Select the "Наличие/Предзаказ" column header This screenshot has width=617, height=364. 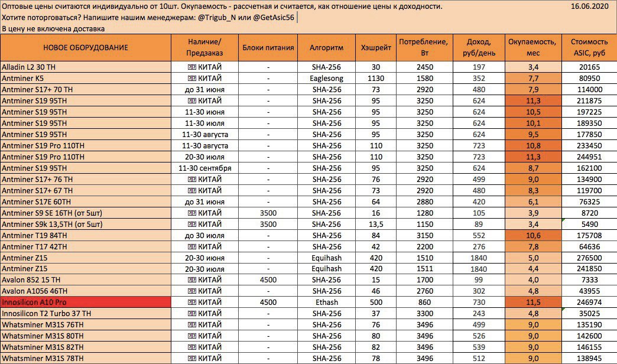coord(204,48)
